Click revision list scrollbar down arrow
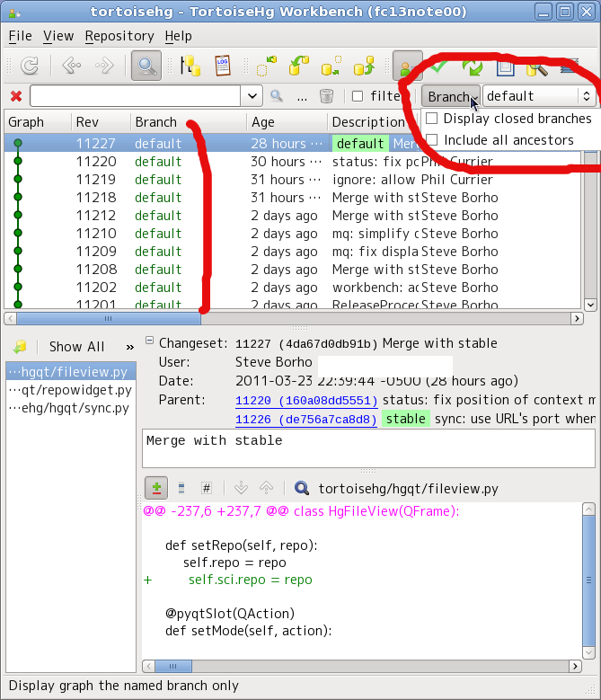The width and height of the screenshot is (601, 700). click(x=590, y=305)
